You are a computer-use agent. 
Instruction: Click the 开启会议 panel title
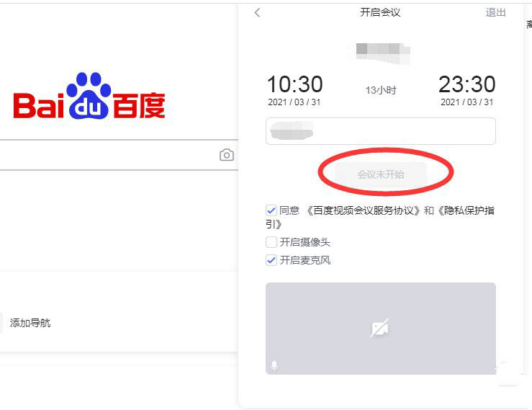click(380, 12)
